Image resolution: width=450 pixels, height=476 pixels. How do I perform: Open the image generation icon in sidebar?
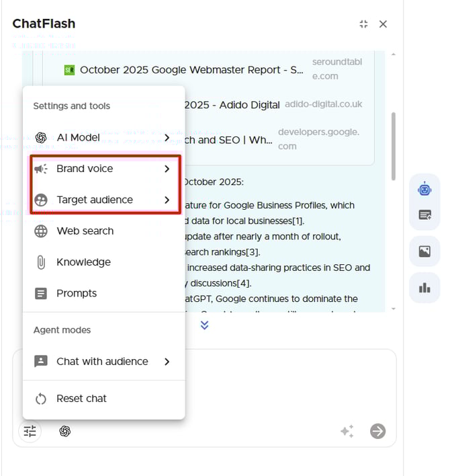click(x=424, y=251)
